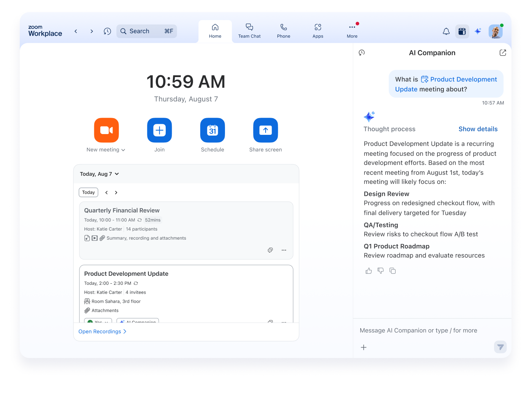Click Show details for thought process
Viewport: 532px width, 395px height.
[478, 129]
